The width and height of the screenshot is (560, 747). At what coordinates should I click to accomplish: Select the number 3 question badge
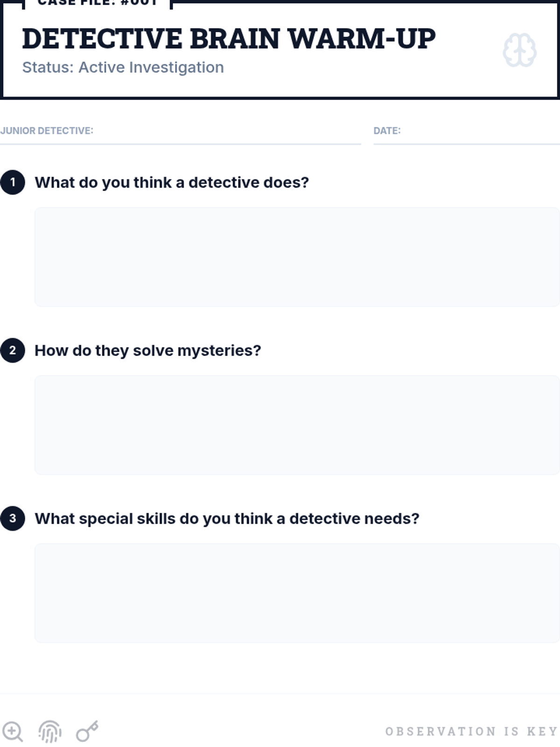[x=13, y=518]
